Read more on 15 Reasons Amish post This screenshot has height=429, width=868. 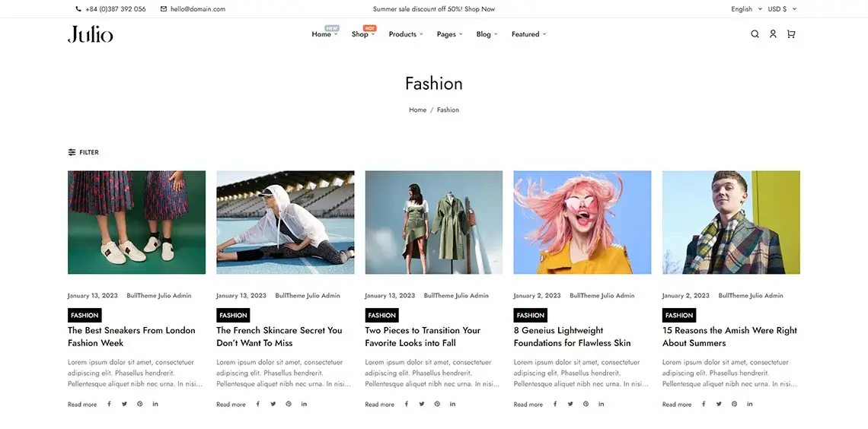coord(677,405)
